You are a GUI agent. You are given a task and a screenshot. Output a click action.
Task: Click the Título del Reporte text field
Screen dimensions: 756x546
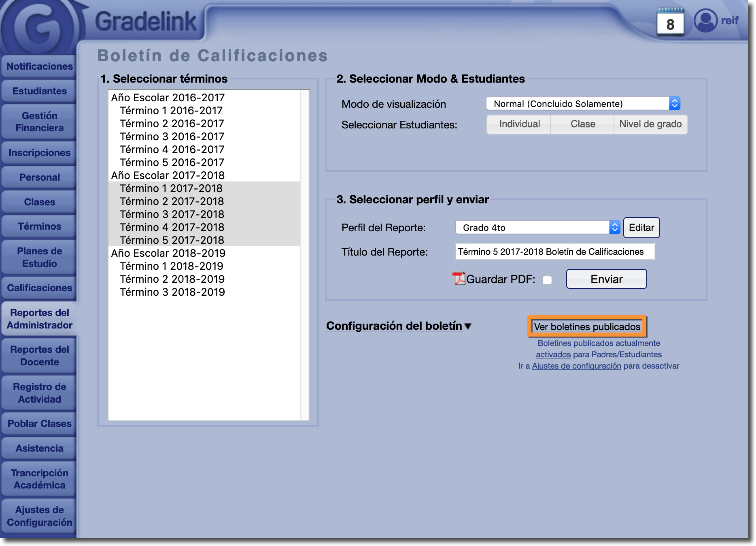[554, 252]
